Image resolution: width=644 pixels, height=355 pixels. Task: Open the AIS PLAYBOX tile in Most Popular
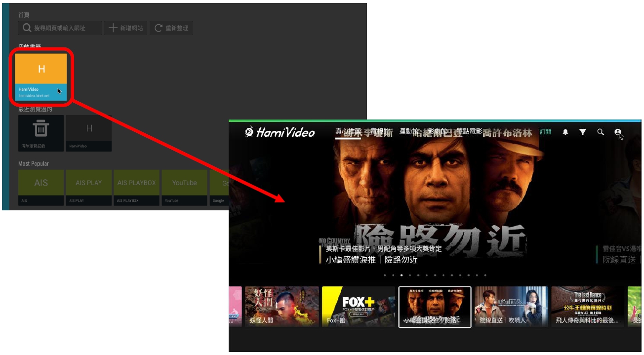[137, 188]
